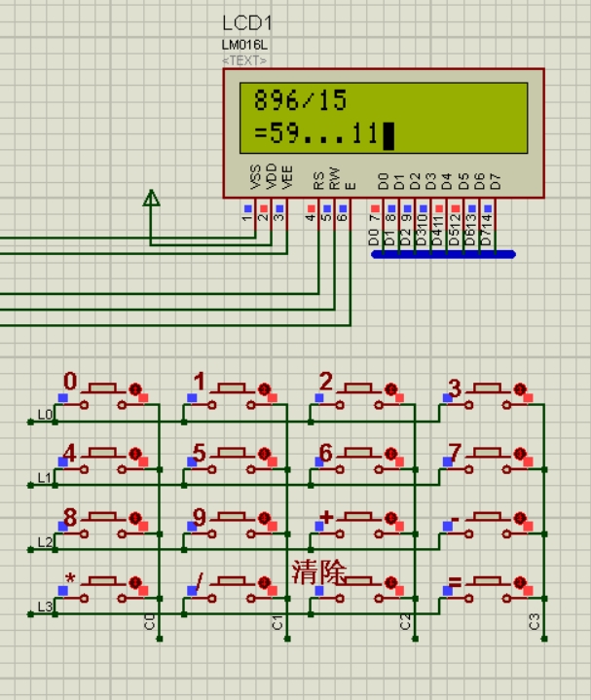Screen dimensions: 591x700
Task: Select the <TEXT> placeholder under LM016L
Action: pyautogui.click(x=244, y=60)
